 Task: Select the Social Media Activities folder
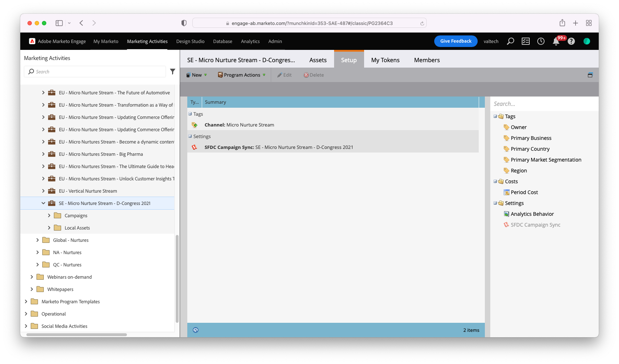coord(97,326)
